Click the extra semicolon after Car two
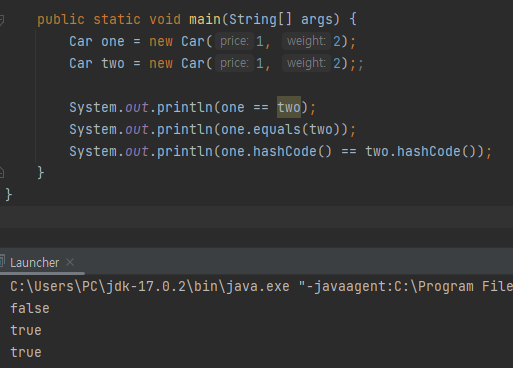The width and height of the screenshot is (513, 368). [361, 64]
